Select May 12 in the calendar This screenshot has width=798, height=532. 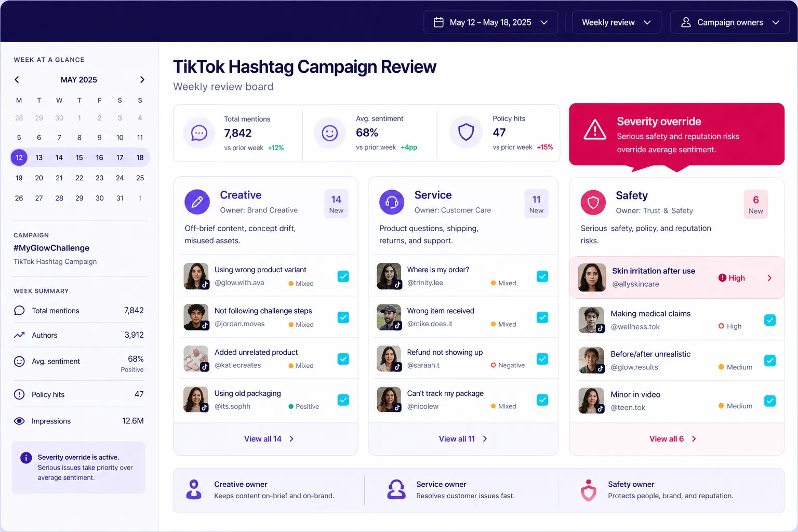[x=19, y=157]
